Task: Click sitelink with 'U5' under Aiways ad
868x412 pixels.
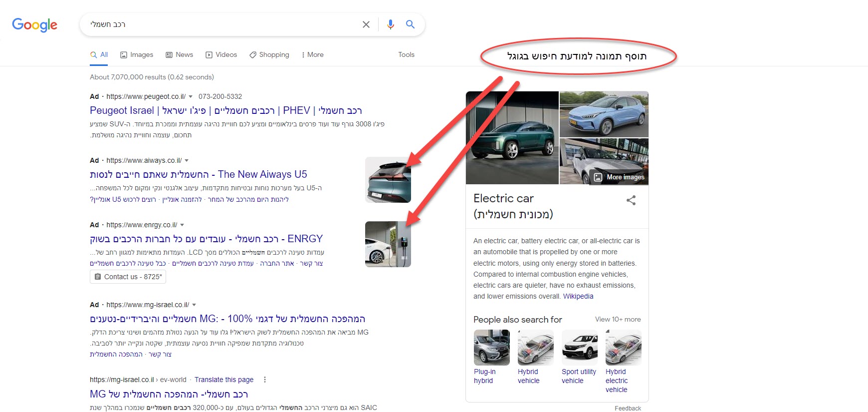Action: 123,199
